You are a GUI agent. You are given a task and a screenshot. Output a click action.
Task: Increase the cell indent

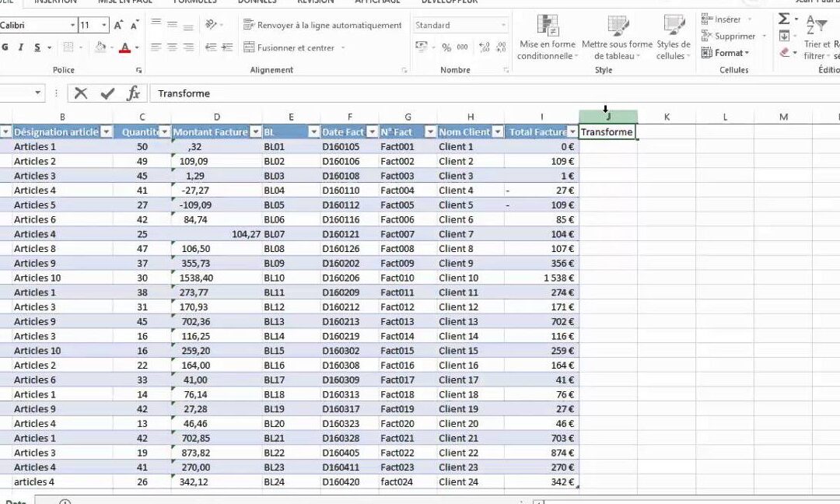tap(227, 47)
